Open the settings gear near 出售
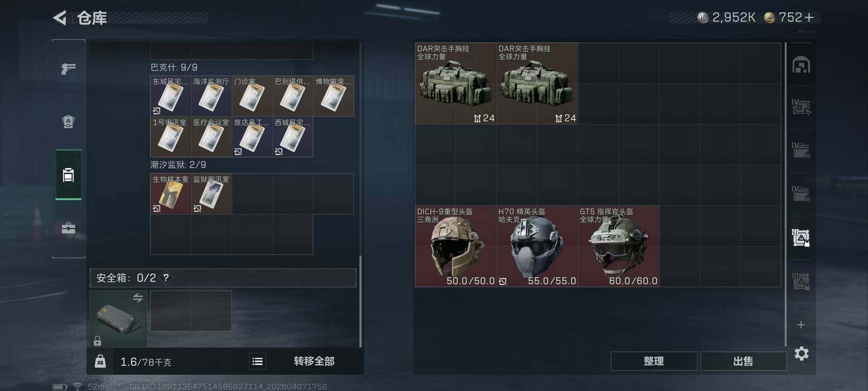 (x=801, y=353)
